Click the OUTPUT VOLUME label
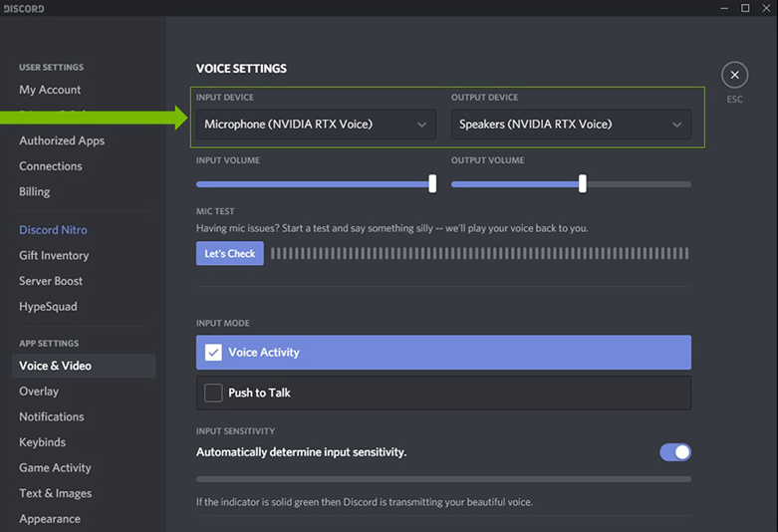 [x=487, y=160]
